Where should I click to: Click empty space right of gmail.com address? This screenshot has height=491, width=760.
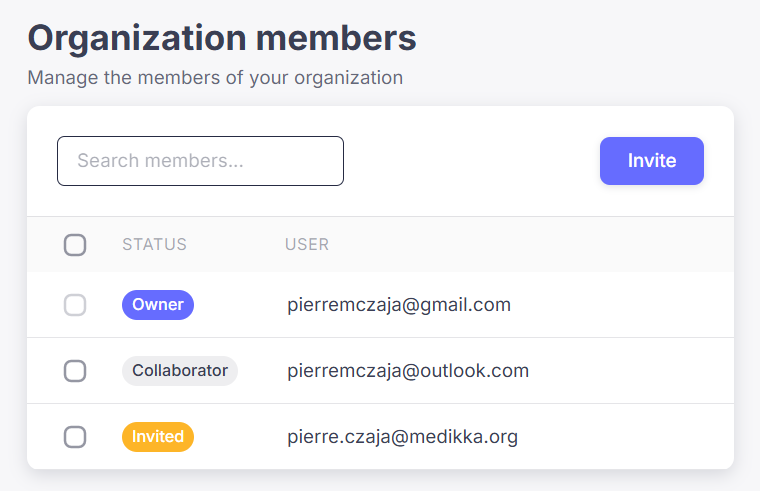pyautogui.click(x=620, y=305)
